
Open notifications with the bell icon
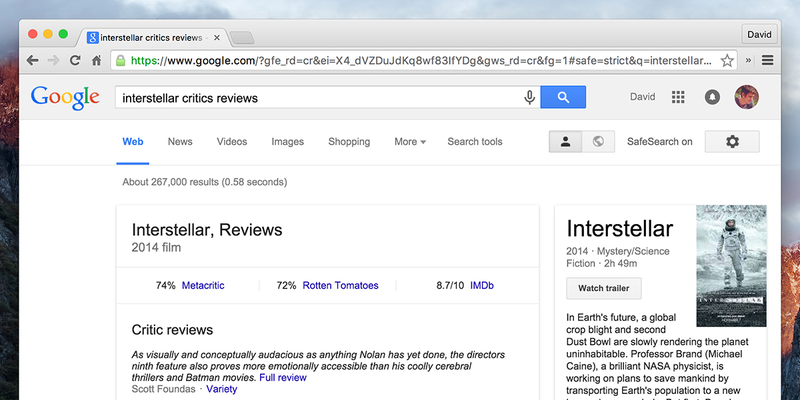click(712, 97)
